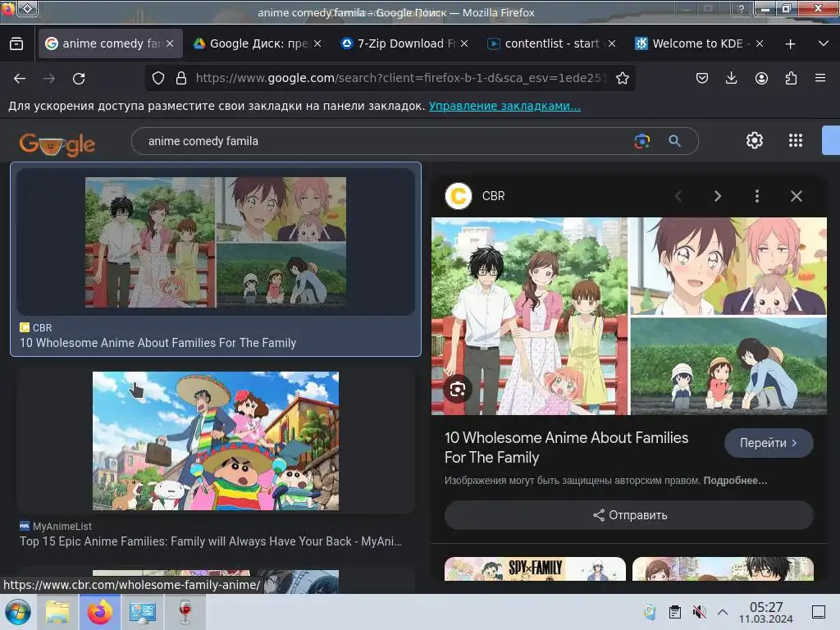840x630 pixels.
Task: Close the CBR image preview panel
Action: (x=796, y=196)
